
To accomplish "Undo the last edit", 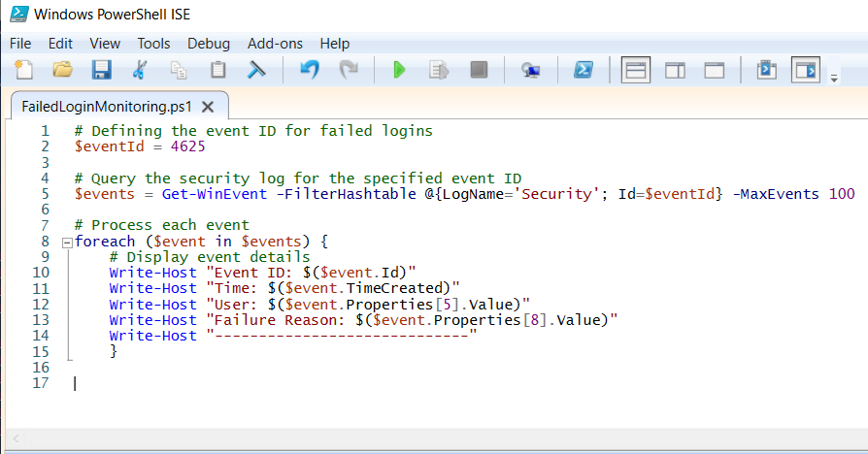I will (310, 70).
